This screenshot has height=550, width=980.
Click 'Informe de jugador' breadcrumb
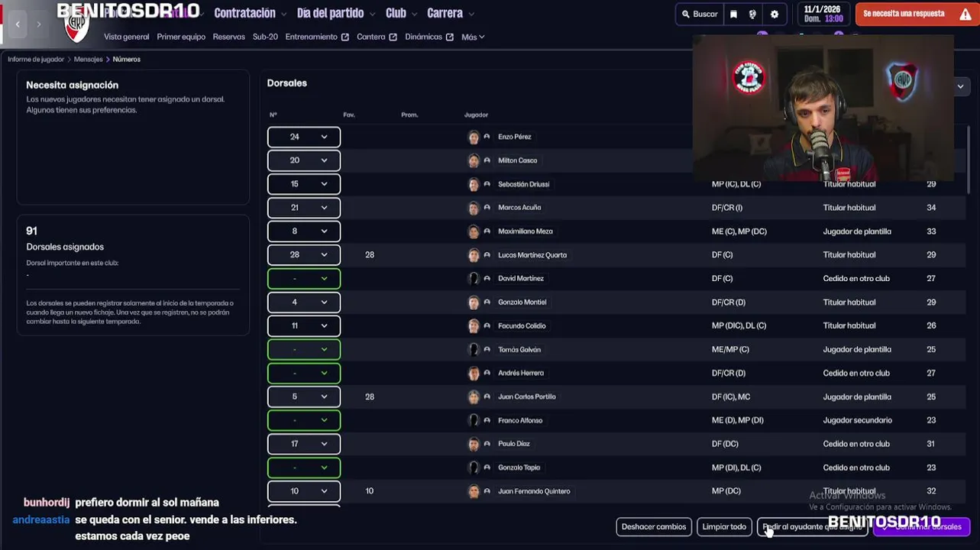tap(36, 59)
